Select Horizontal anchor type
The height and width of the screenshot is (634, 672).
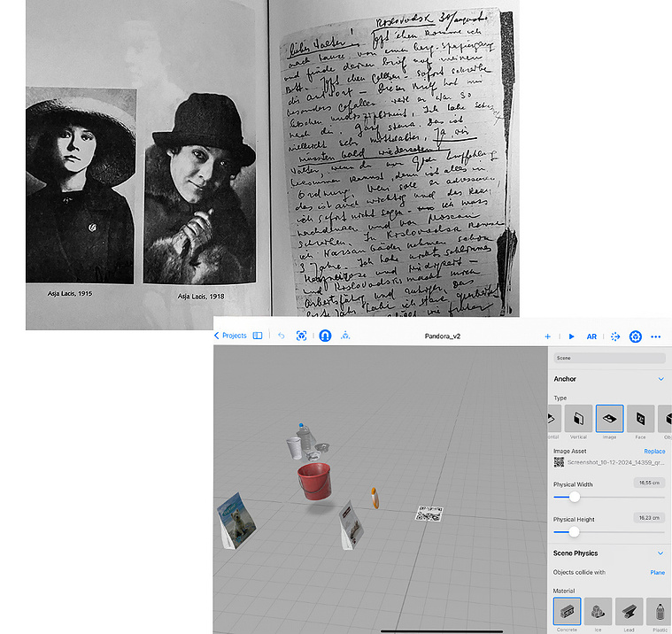click(x=553, y=419)
